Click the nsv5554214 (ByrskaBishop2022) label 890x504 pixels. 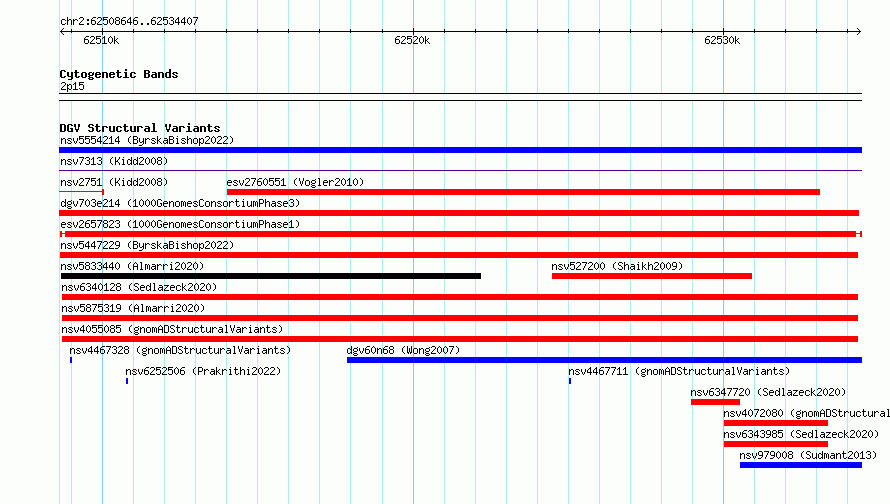(x=147, y=140)
